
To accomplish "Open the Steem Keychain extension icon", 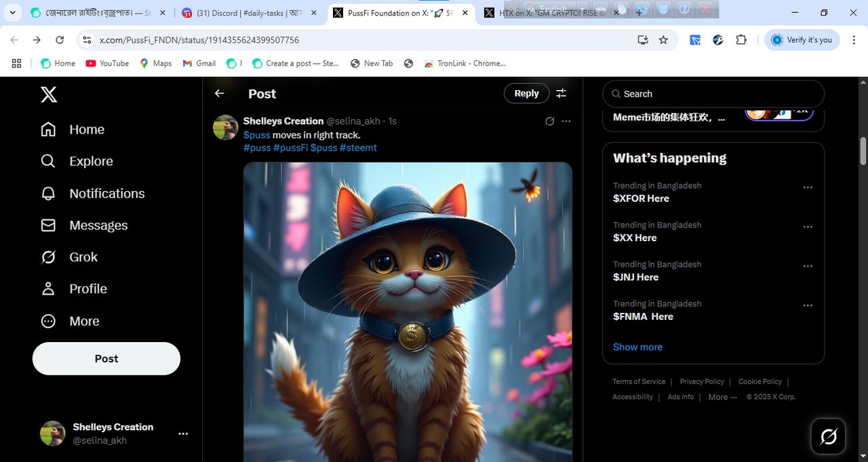I will (x=718, y=40).
